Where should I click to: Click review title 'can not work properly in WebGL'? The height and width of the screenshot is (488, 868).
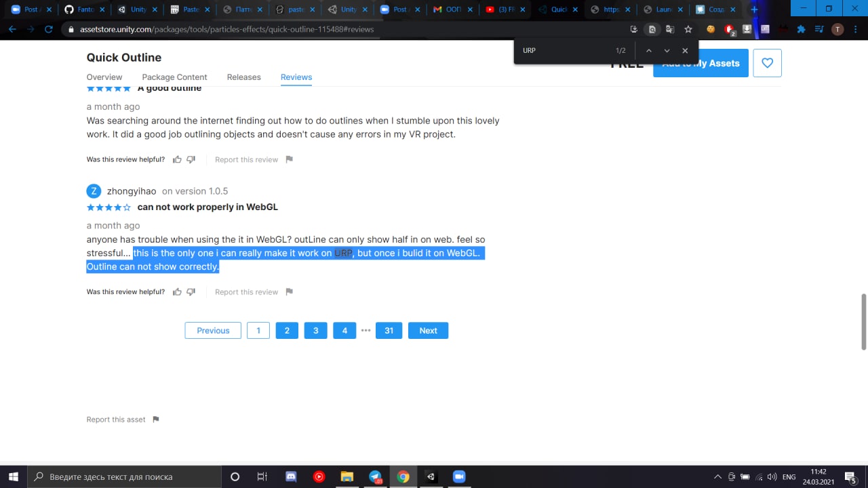[208, 207]
